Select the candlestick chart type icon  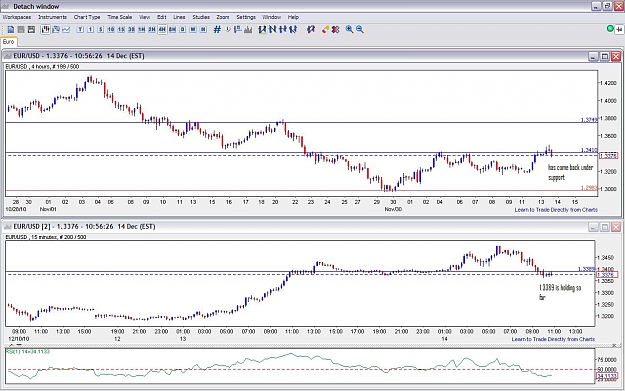pyautogui.click(x=45, y=29)
